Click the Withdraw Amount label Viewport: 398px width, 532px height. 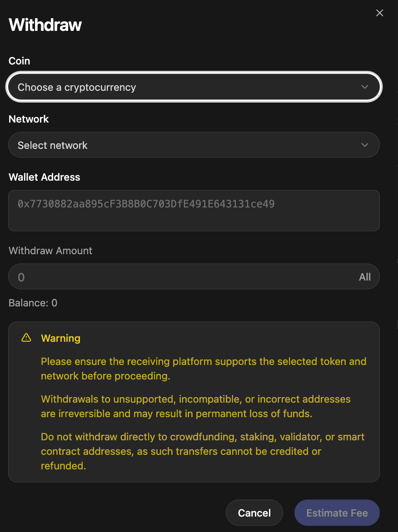click(x=50, y=251)
